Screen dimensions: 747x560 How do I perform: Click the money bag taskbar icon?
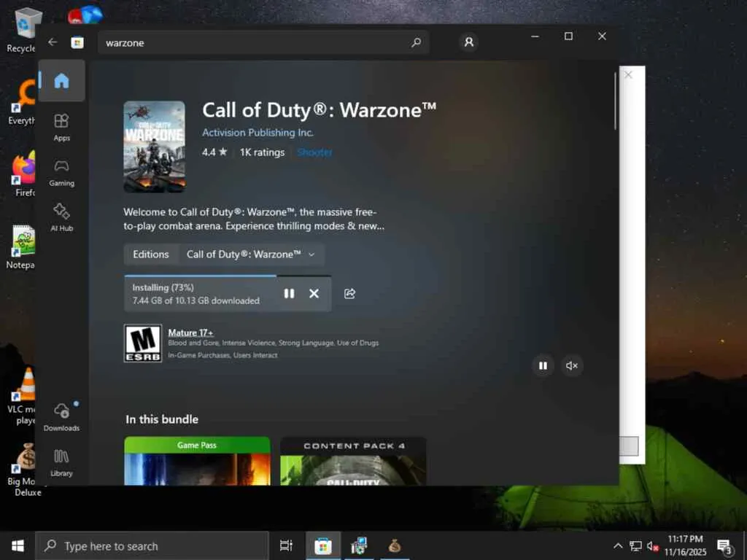pos(395,545)
